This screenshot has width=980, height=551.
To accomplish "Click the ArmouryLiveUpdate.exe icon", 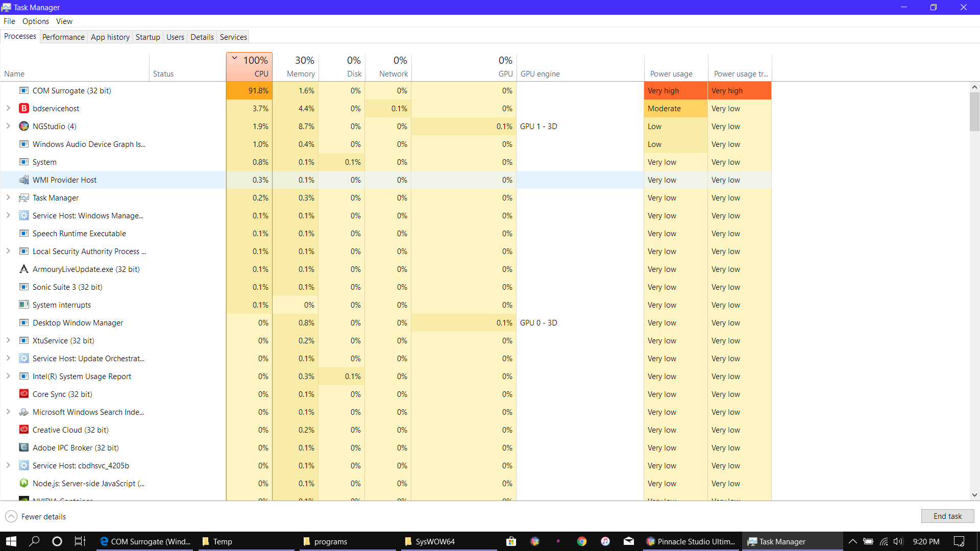I will [x=23, y=269].
